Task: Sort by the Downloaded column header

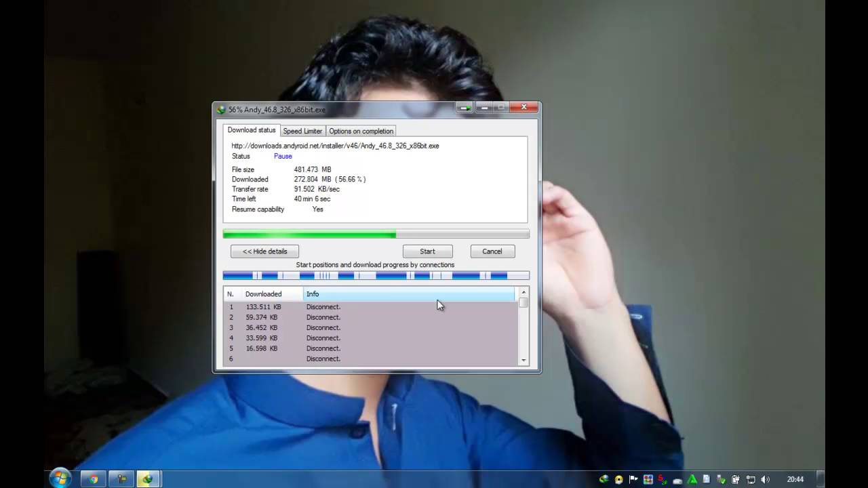Action: pos(272,294)
